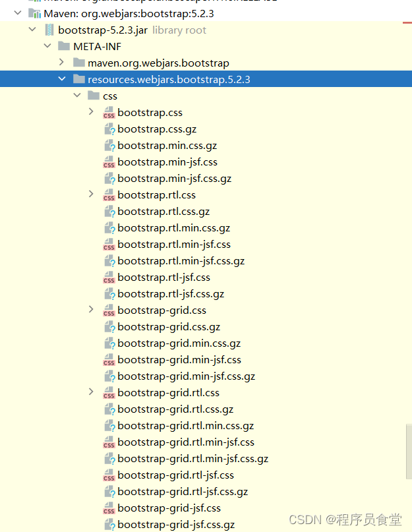Select file bootstrap.css.gz
Viewport: 412px width, 532px height.
click(157, 129)
